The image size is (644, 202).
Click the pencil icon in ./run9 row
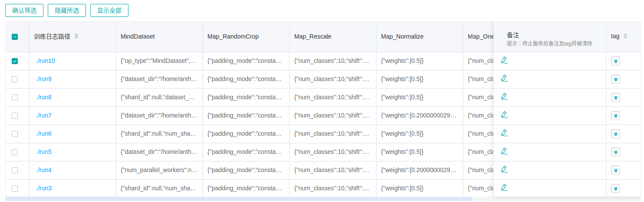tap(504, 78)
